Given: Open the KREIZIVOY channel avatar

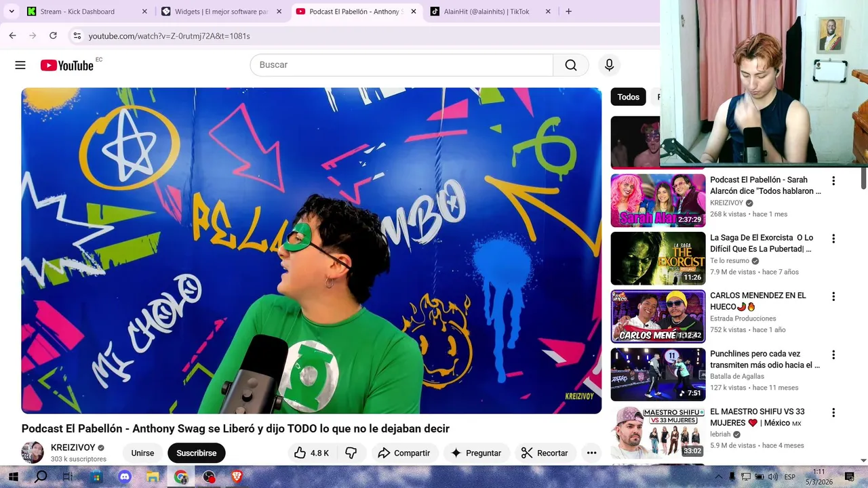Looking at the screenshot, I should tap(33, 453).
